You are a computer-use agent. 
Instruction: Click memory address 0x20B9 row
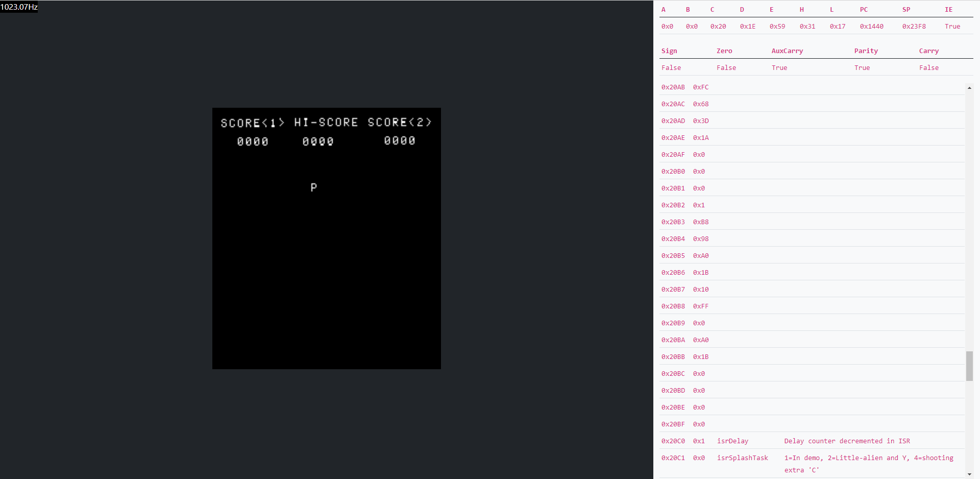pos(812,323)
